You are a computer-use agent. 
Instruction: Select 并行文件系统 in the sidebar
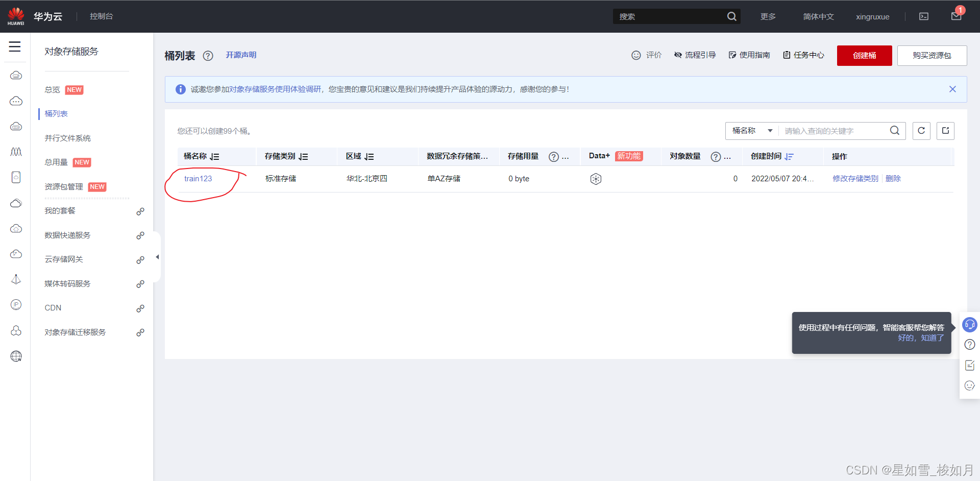coord(67,138)
